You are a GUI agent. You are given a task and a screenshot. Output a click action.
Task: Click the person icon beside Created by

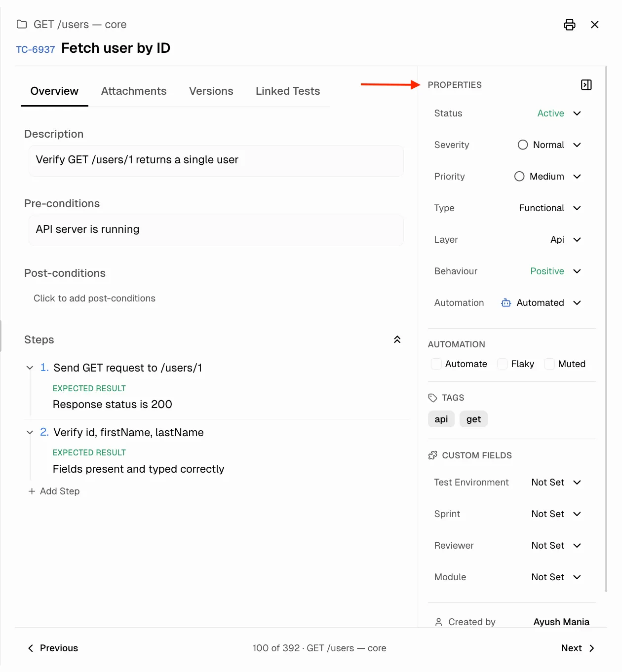(x=438, y=622)
